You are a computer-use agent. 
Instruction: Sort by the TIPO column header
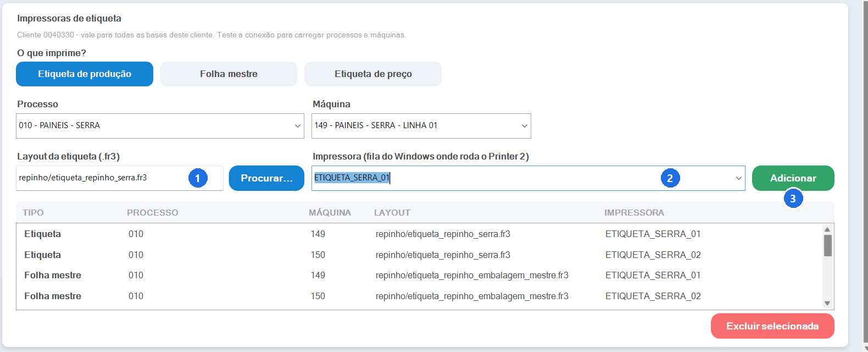(34, 213)
